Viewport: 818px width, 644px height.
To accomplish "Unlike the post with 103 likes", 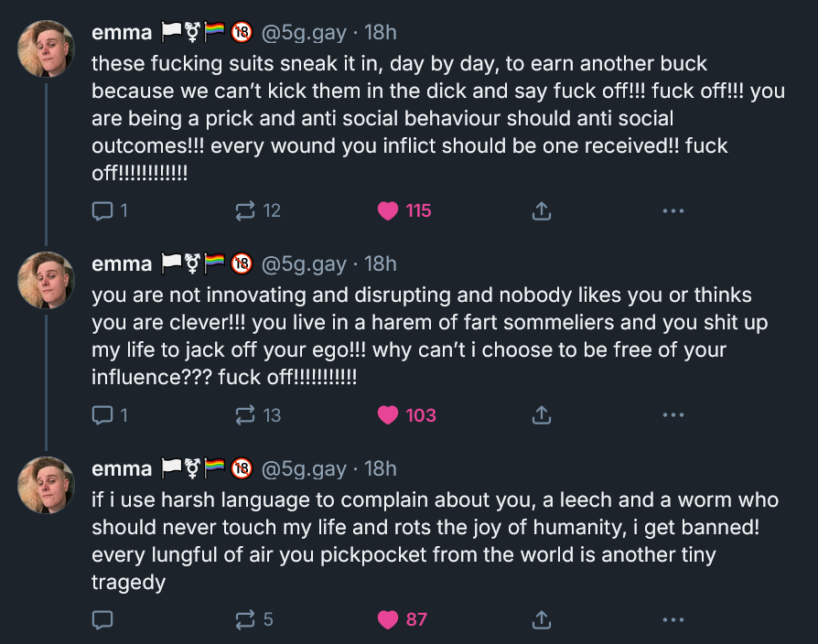I will point(389,415).
